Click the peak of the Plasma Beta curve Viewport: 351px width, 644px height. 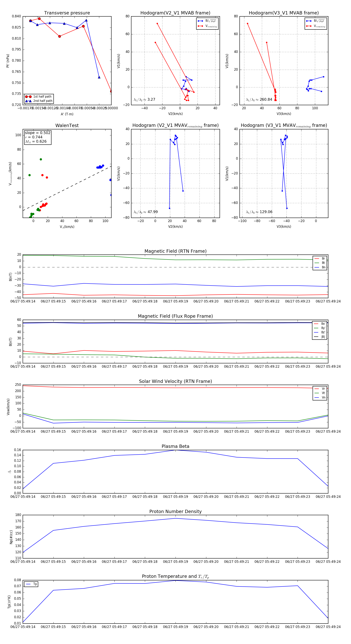(175, 450)
